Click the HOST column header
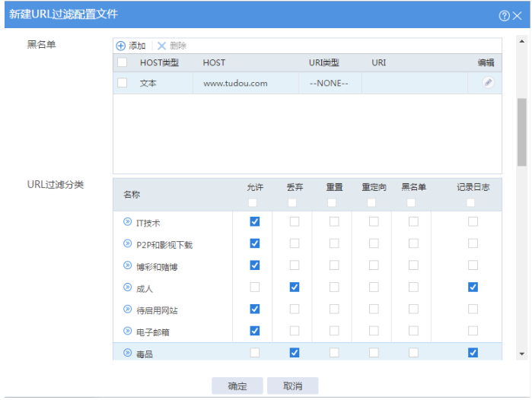This screenshot has height=400, width=532. click(x=214, y=62)
